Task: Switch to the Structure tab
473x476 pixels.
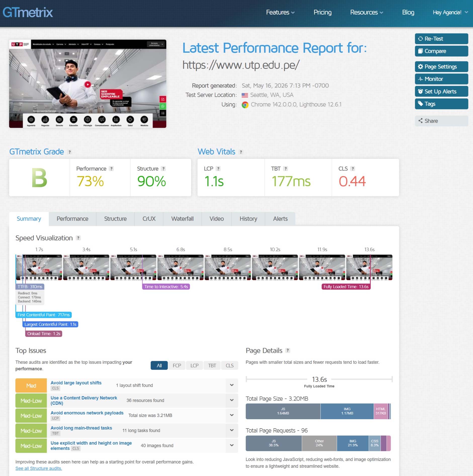Action: point(115,219)
